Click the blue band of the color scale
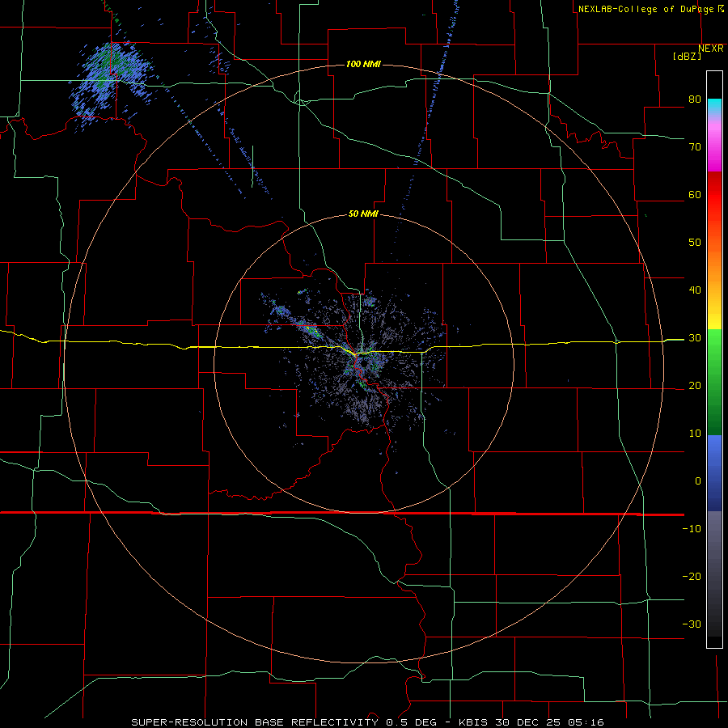This screenshot has height=728, width=728. click(x=714, y=473)
